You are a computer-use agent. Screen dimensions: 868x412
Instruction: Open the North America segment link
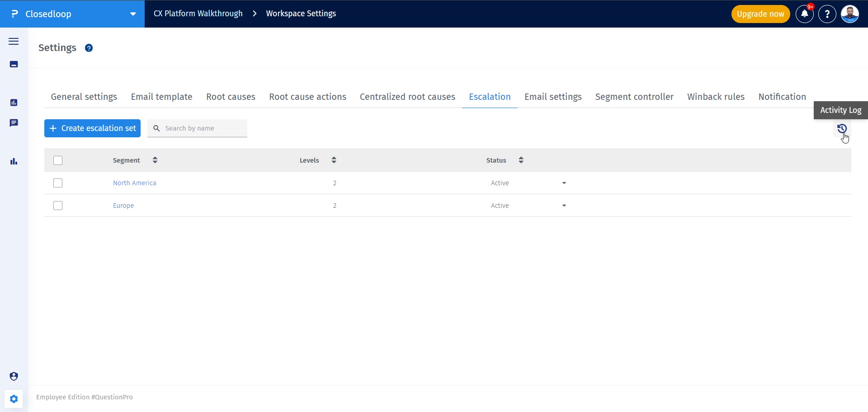134,183
